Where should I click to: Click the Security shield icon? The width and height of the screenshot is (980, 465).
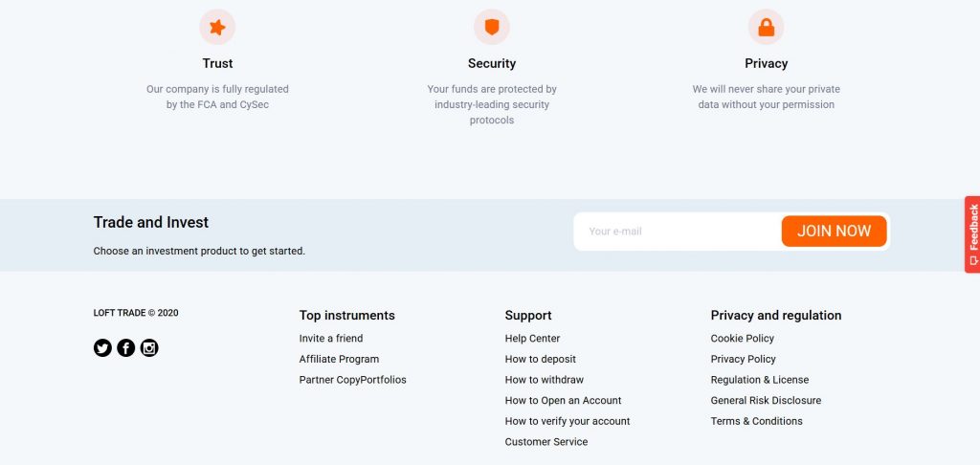[492, 28]
